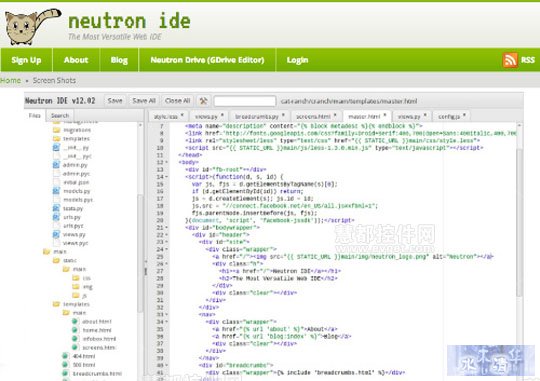
Task: Close the style.css tab
Action: click(182, 115)
